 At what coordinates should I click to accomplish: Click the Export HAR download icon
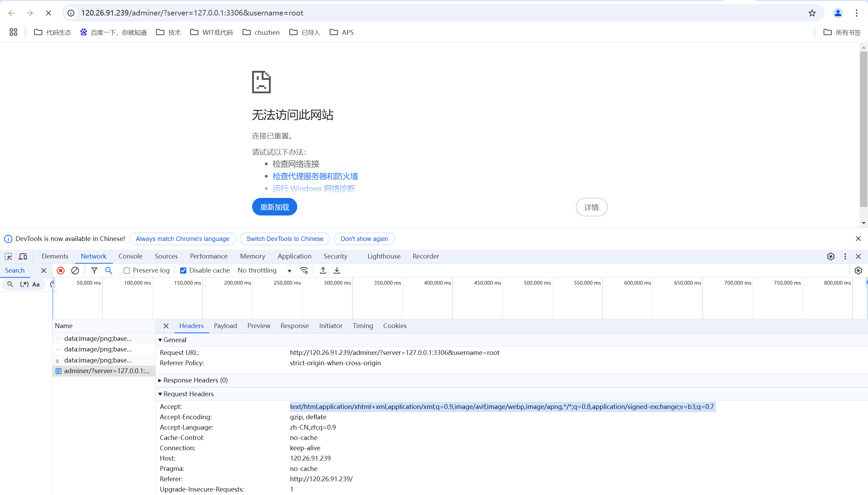[337, 271]
